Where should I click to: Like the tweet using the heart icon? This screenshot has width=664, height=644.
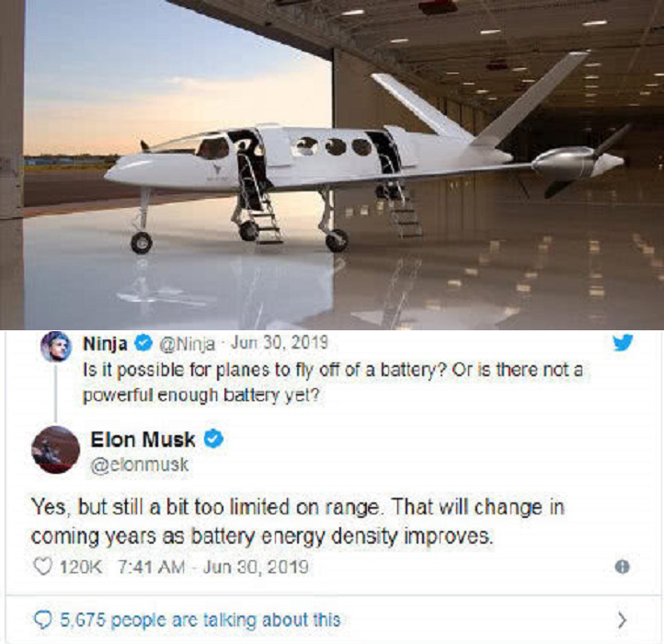click(40, 565)
